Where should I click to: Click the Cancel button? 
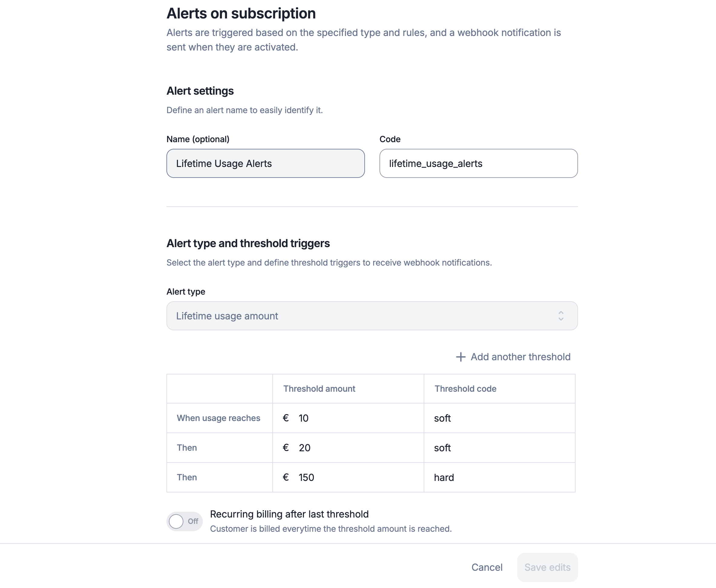487,567
